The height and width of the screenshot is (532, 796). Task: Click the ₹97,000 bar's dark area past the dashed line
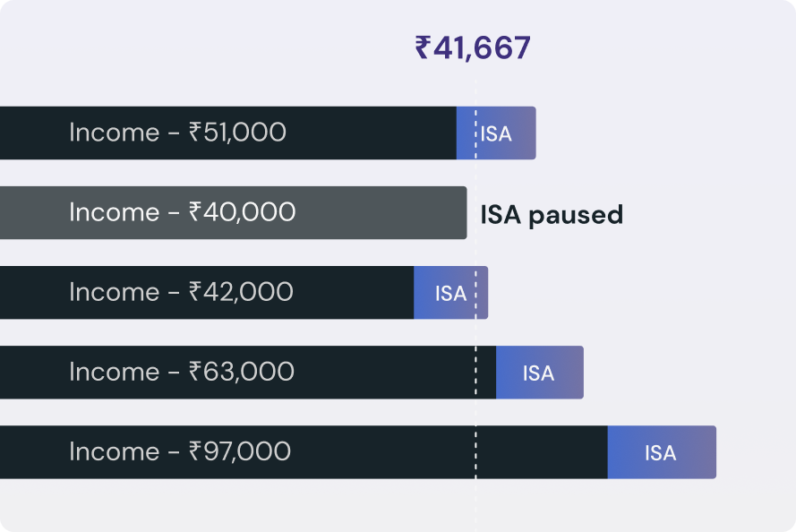click(x=542, y=452)
